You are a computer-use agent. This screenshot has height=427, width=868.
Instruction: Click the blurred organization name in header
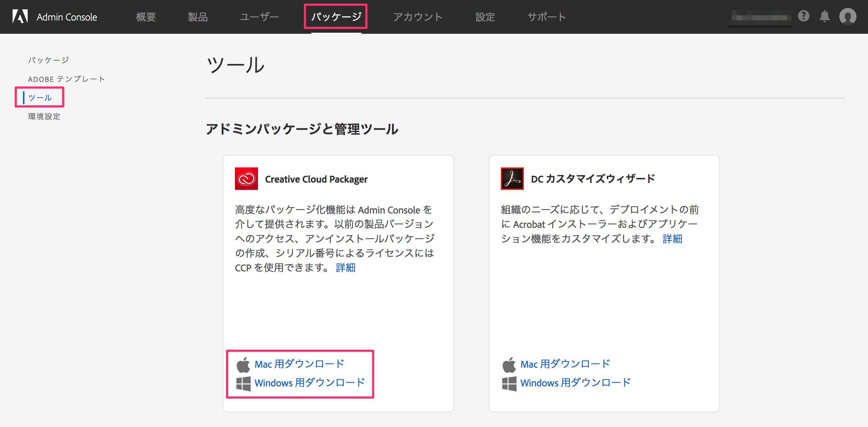tap(760, 17)
